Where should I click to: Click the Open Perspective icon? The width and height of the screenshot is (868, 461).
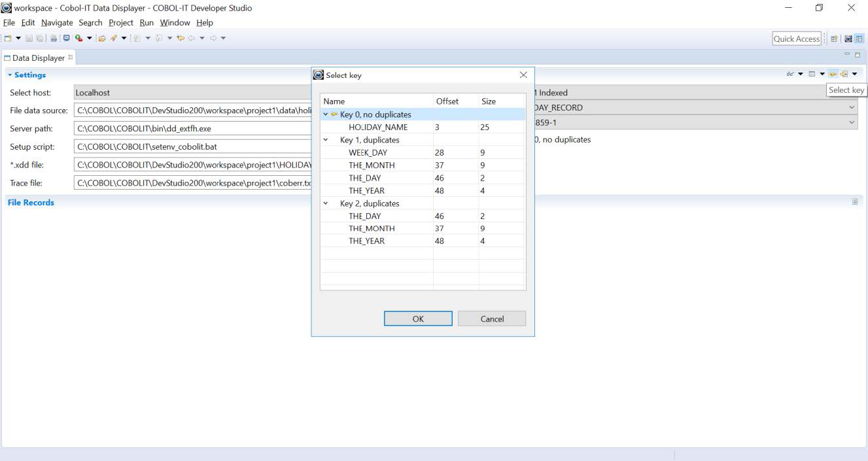click(x=835, y=39)
